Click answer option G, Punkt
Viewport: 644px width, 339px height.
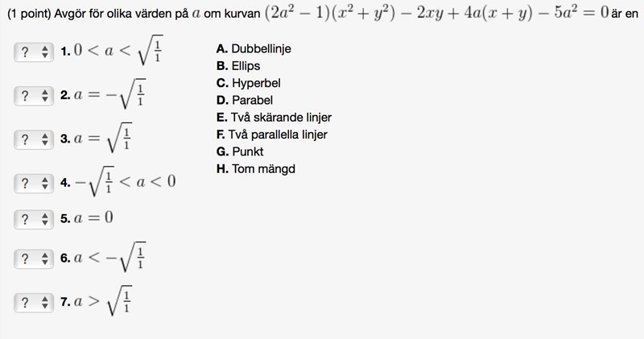pyautogui.click(x=240, y=151)
